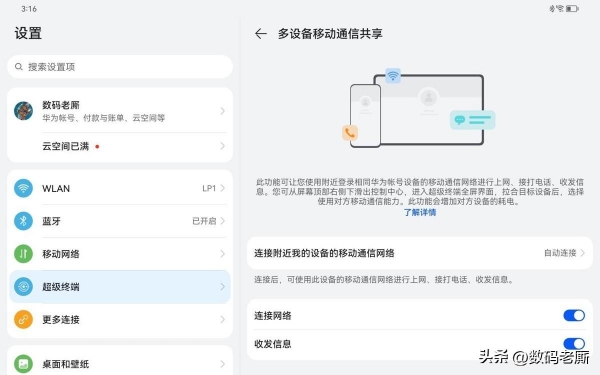Expand the 蓝牙 row chevron
600x375 pixels.
[x=222, y=221]
